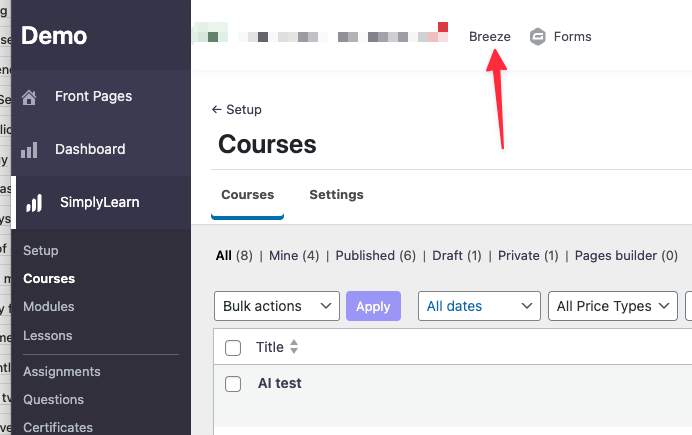Open the Modules sidebar item
The height and width of the screenshot is (435, 692).
[49, 307]
